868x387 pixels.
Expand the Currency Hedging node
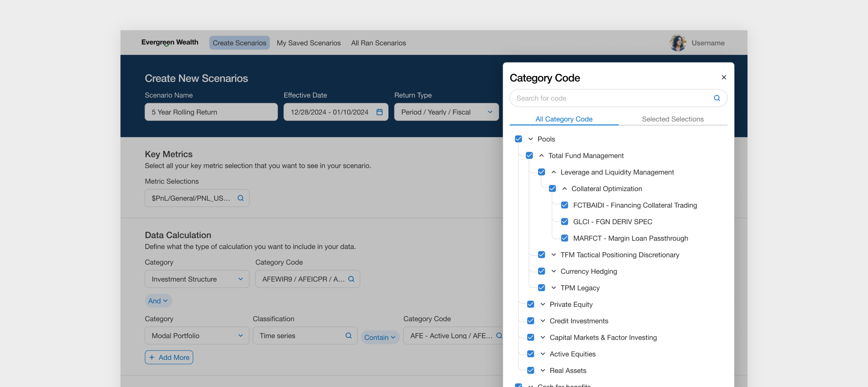click(553, 271)
